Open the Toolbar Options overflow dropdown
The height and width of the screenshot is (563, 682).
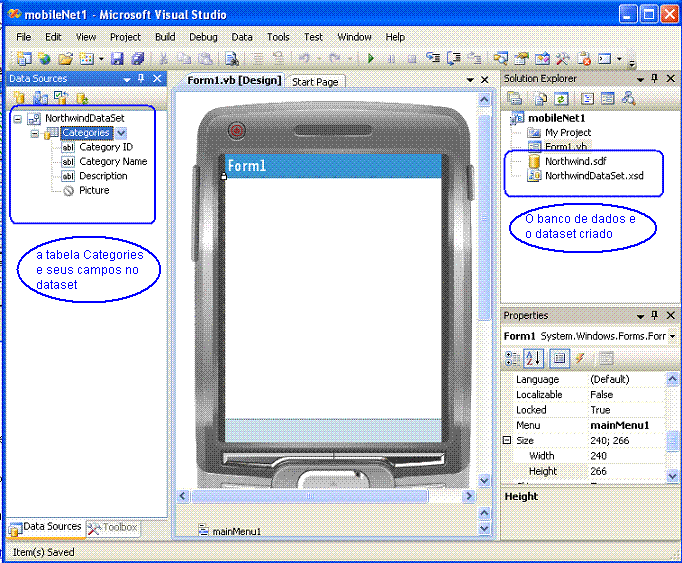[632, 64]
